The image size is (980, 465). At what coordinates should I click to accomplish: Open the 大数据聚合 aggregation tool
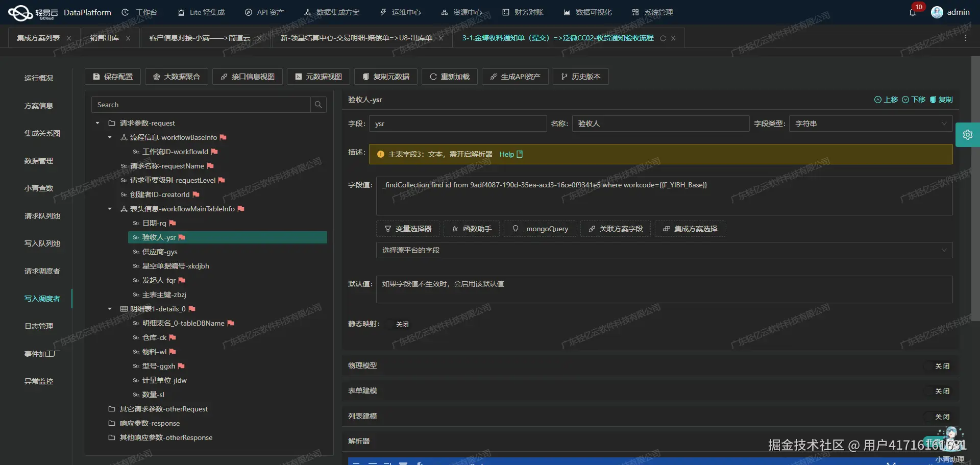click(x=176, y=77)
